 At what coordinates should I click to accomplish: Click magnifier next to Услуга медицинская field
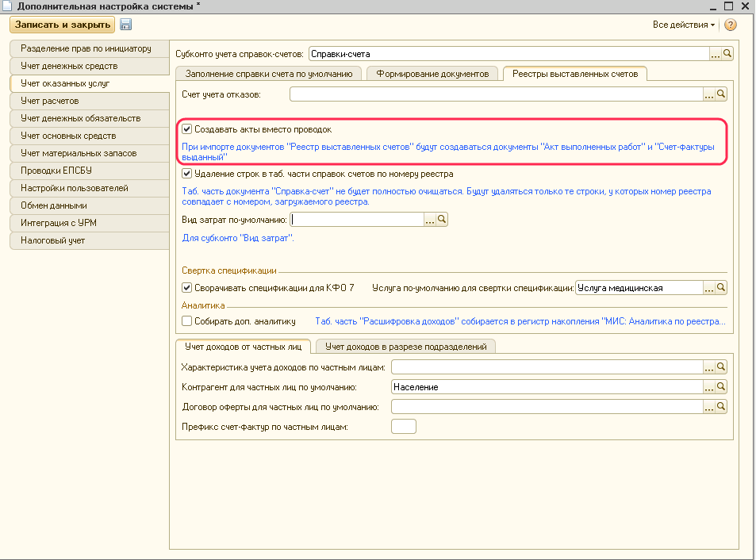[721, 288]
